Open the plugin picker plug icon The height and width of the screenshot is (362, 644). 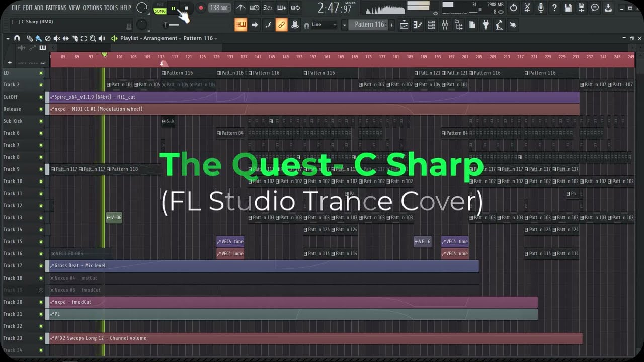click(486, 25)
